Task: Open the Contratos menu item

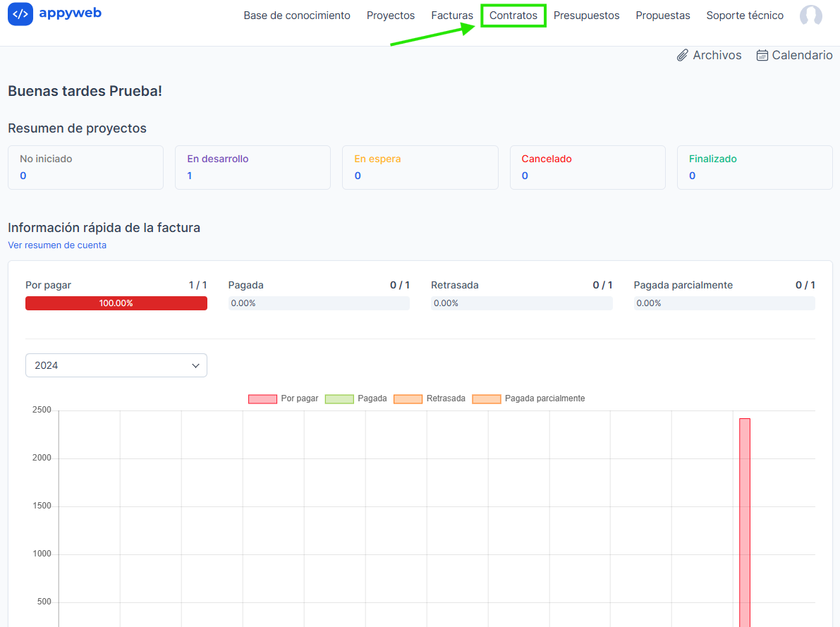Action: (x=513, y=16)
